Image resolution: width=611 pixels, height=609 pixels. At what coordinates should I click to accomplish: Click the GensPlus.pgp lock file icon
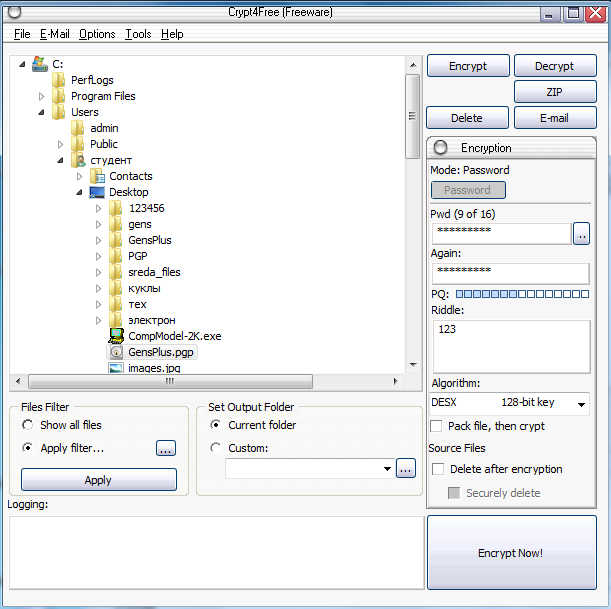116,352
